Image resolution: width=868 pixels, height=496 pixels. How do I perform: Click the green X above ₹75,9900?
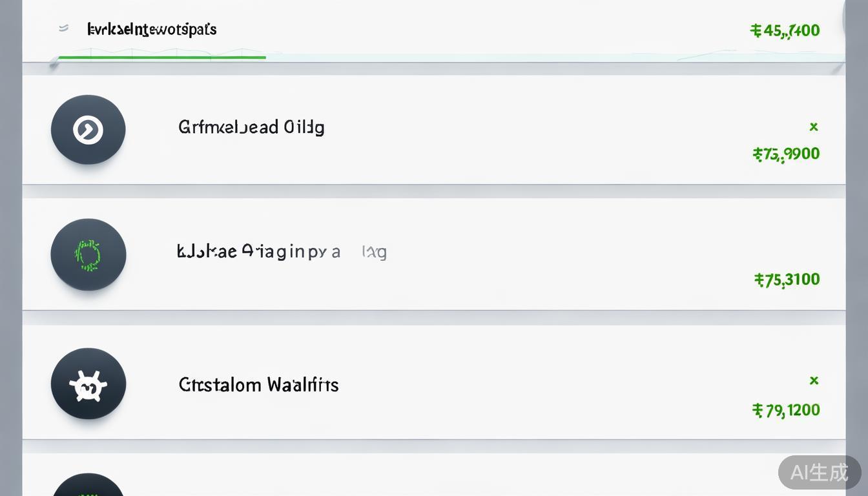point(814,127)
